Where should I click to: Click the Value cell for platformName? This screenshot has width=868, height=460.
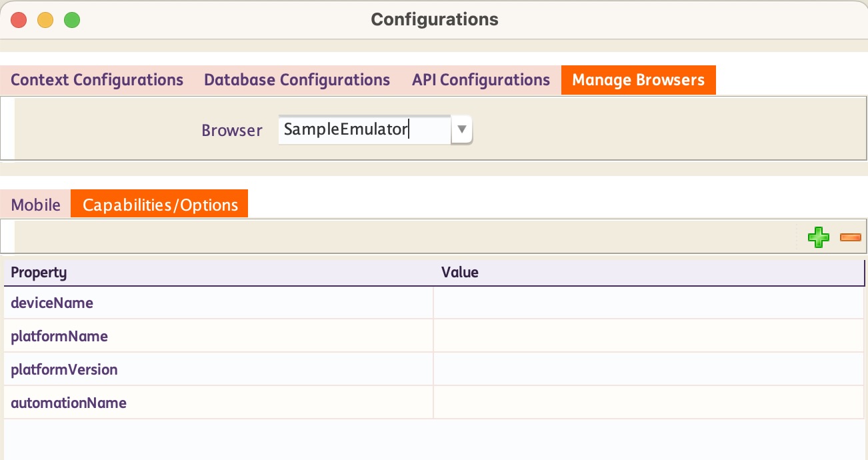(648, 337)
